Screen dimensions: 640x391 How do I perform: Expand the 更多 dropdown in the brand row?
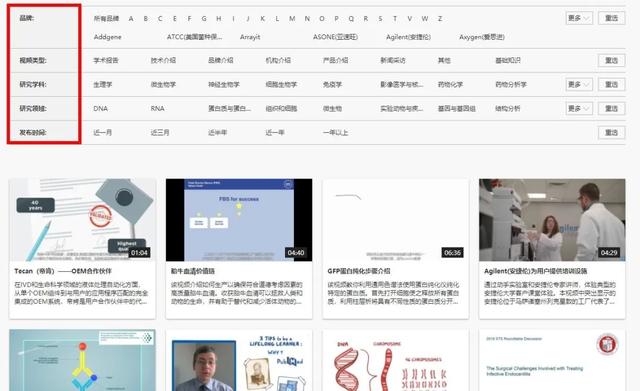[x=579, y=18]
